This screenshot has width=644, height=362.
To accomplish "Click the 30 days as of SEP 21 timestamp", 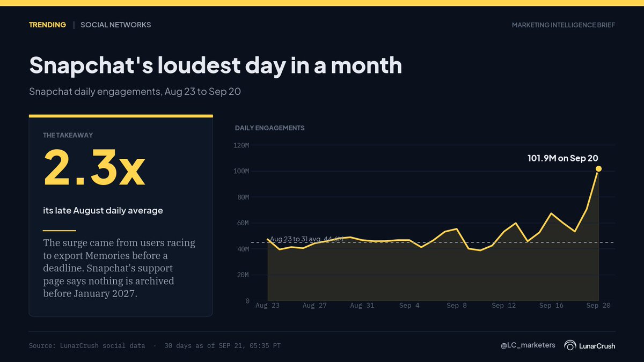I will pyautogui.click(x=222, y=346).
